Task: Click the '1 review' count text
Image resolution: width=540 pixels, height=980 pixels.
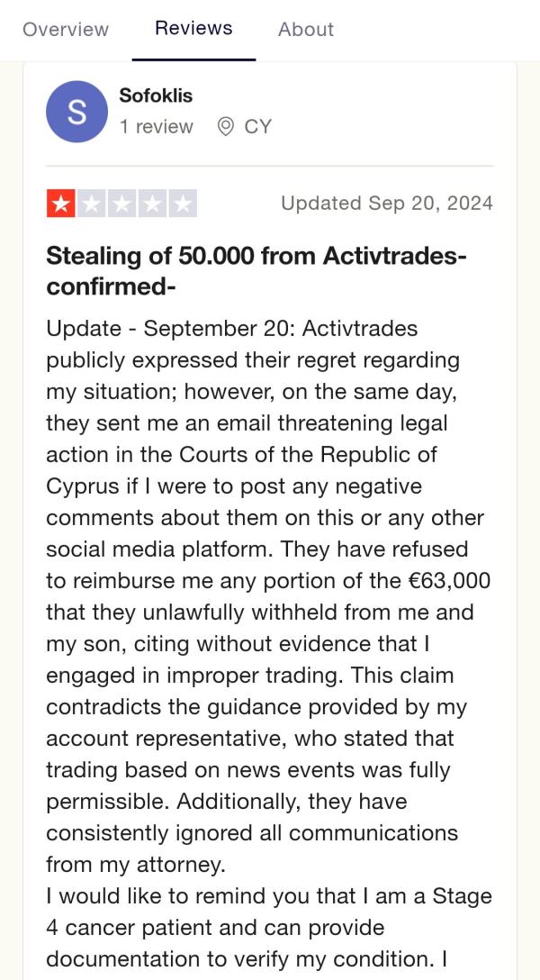Action: 156,127
